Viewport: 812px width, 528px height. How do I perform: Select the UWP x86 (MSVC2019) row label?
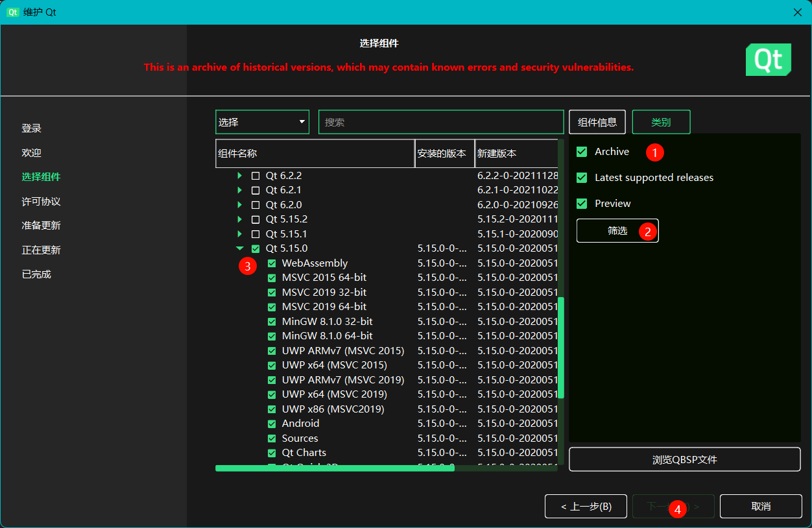pos(333,409)
